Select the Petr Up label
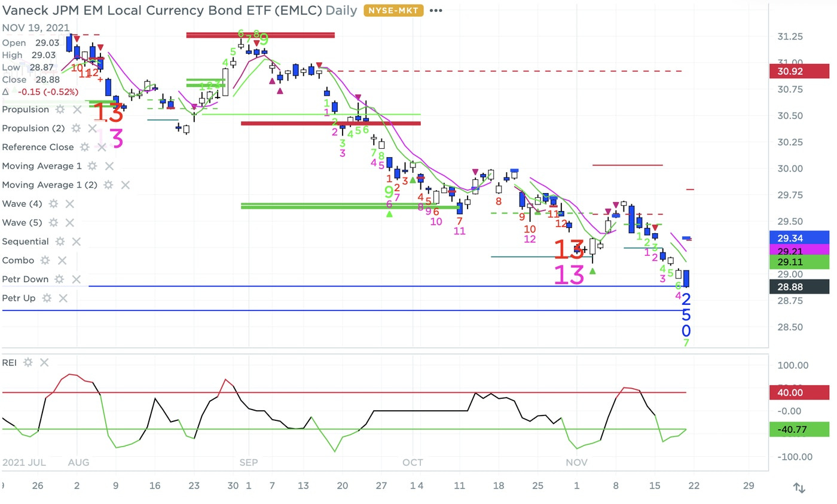 pyautogui.click(x=19, y=298)
